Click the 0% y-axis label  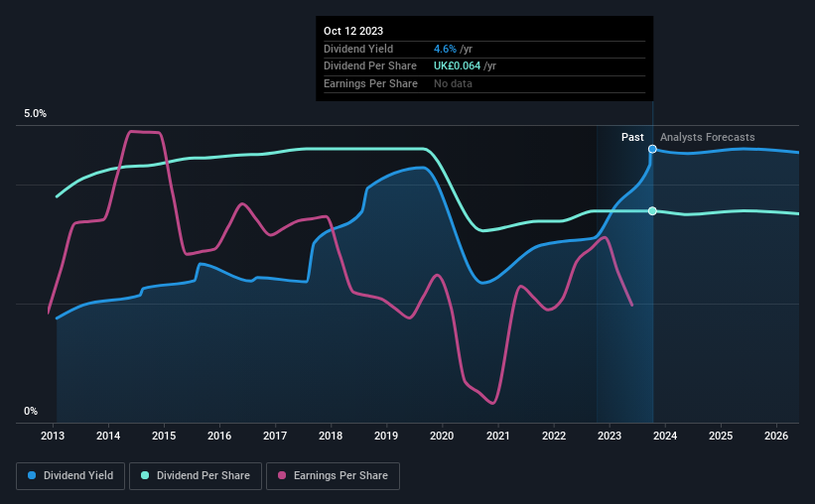pyautogui.click(x=31, y=411)
